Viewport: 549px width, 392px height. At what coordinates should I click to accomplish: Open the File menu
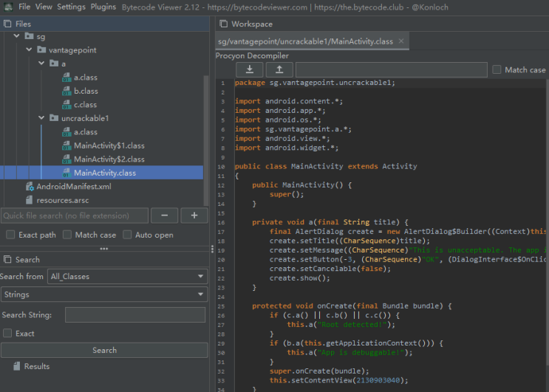pyautogui.click(x=24, y=7)
